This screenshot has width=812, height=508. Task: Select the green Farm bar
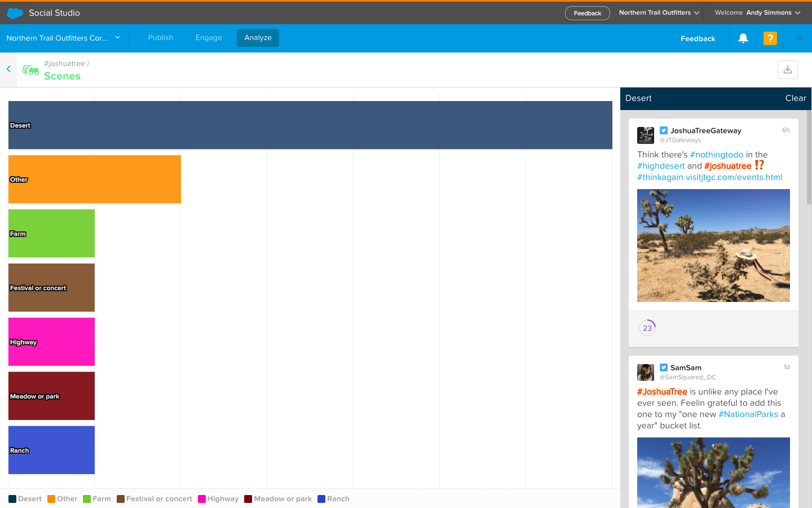click(51, 234)
